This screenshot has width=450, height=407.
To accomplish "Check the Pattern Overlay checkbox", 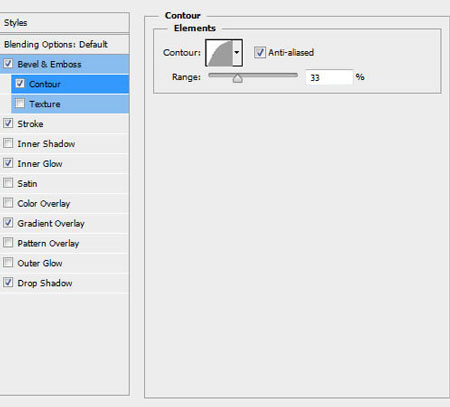I will click(x=8, y=242).
